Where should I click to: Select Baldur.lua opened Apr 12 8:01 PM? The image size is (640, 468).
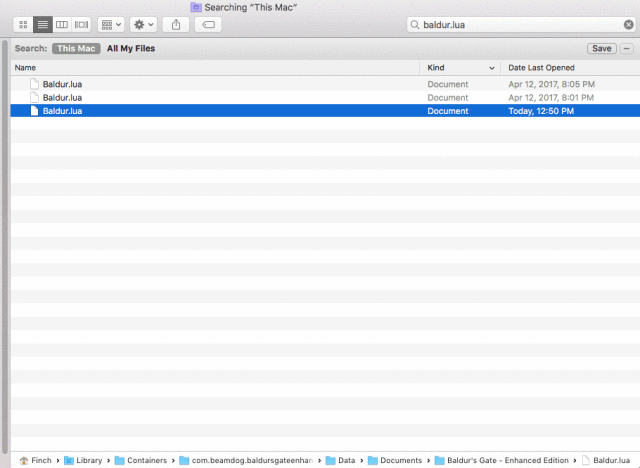pos(325,98)
